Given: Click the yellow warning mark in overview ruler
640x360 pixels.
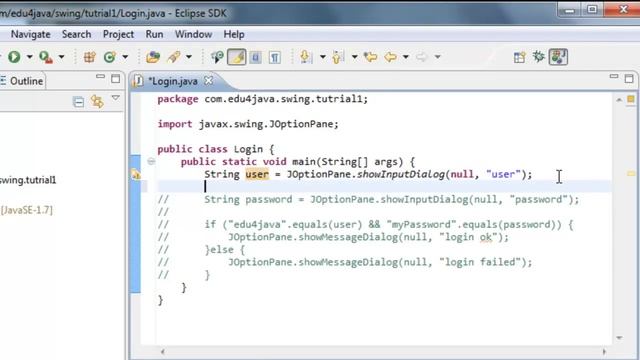Looking at the screenshot, I should 631,173.
